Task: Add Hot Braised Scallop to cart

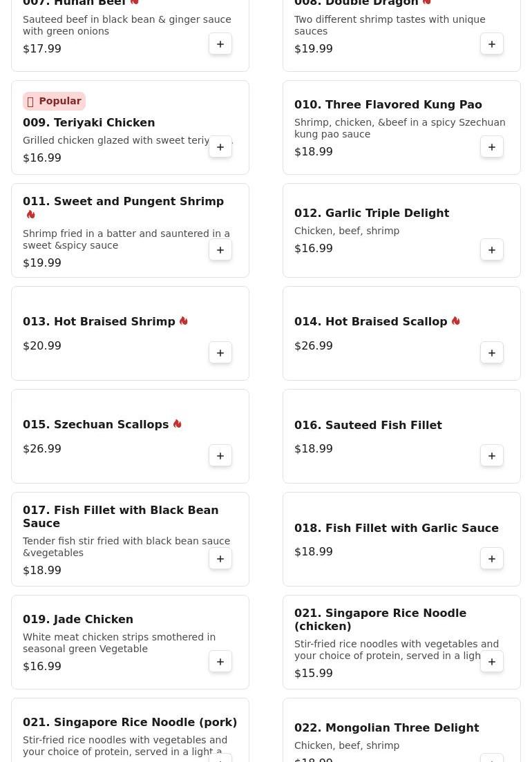Action: [492, 353]
